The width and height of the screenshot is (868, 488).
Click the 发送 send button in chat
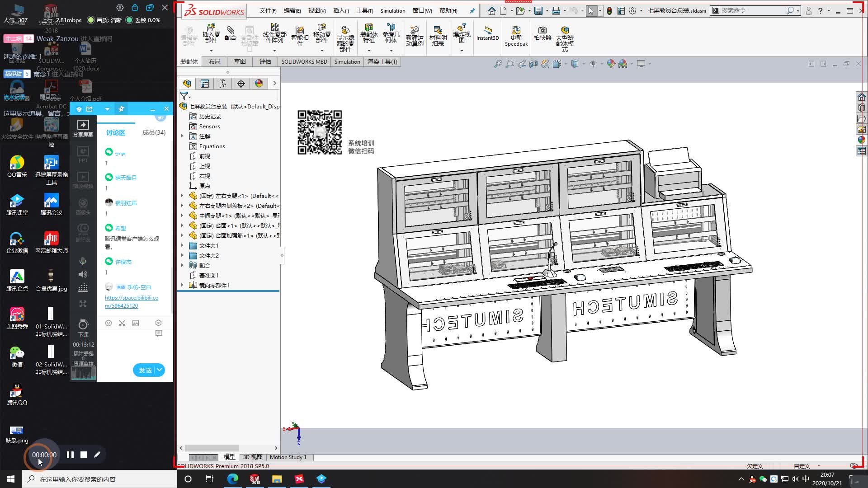pyautogui.click(x=145, y=370)
